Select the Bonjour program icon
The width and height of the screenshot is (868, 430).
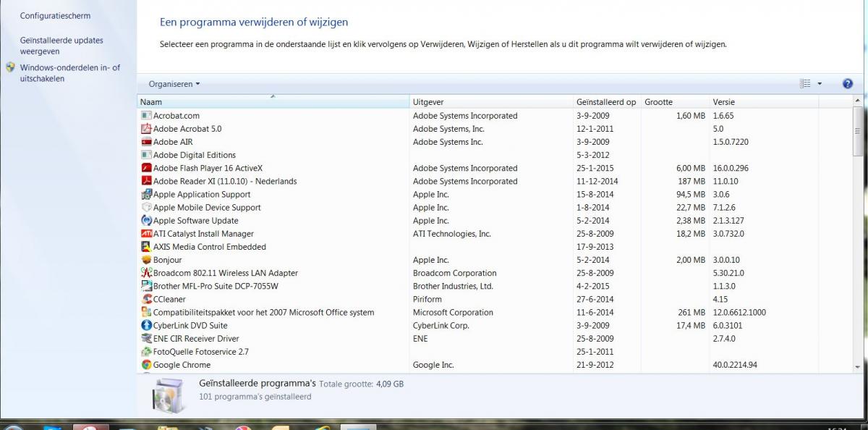coord(147,260)
